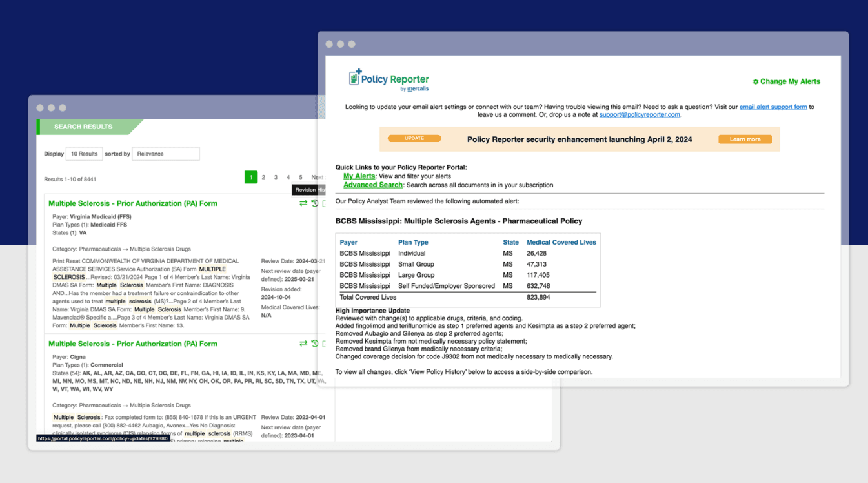The image size is (868, 483).
Task: Click the Payer column header
Action: tap(348, 242)
